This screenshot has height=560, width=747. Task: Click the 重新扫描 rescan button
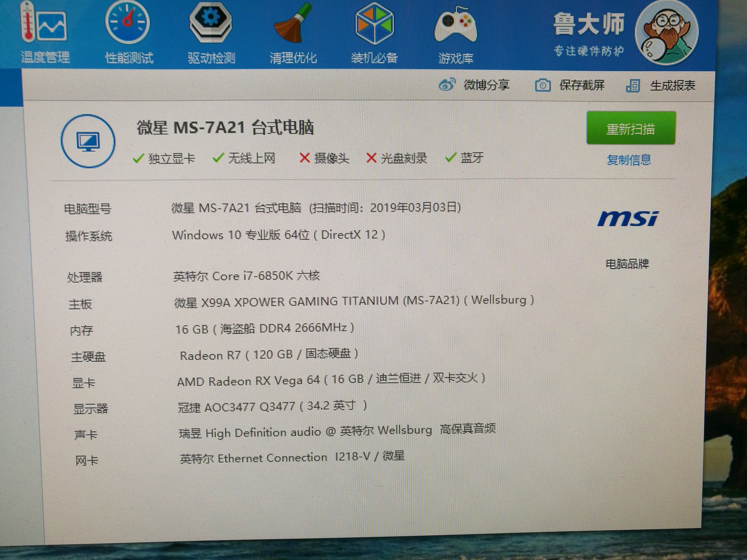point(631,128)
